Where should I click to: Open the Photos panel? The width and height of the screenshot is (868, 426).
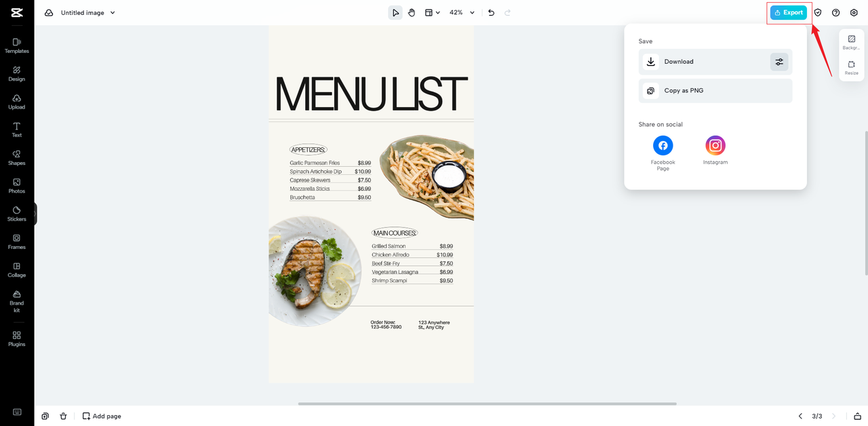pyautogui.click(x=17, y=186)
